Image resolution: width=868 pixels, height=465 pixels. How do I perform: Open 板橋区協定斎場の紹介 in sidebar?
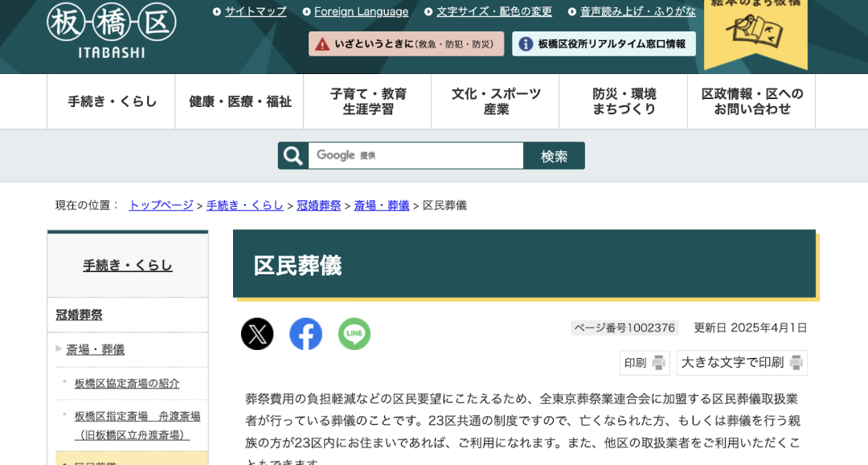click(127, 384)
